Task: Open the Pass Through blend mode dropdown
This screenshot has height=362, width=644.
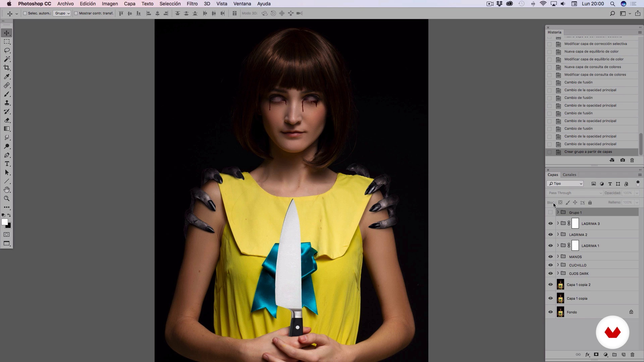Action: 575,193
